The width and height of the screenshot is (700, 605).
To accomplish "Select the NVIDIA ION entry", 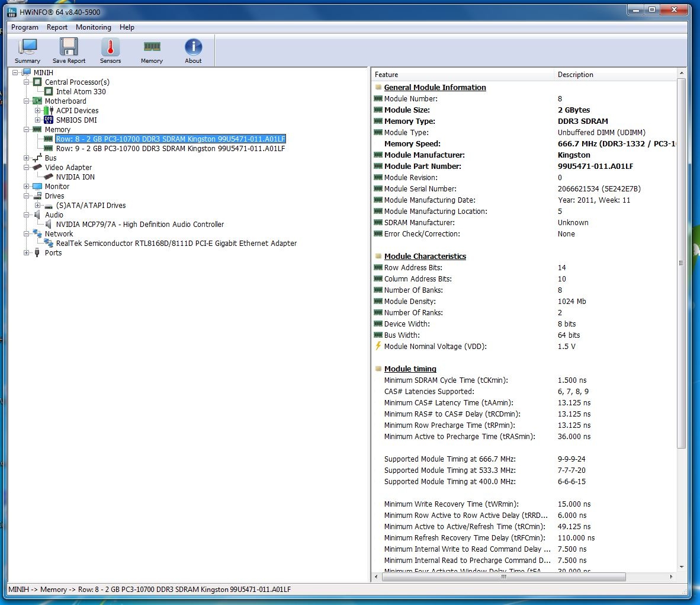I will click(75, 177).
